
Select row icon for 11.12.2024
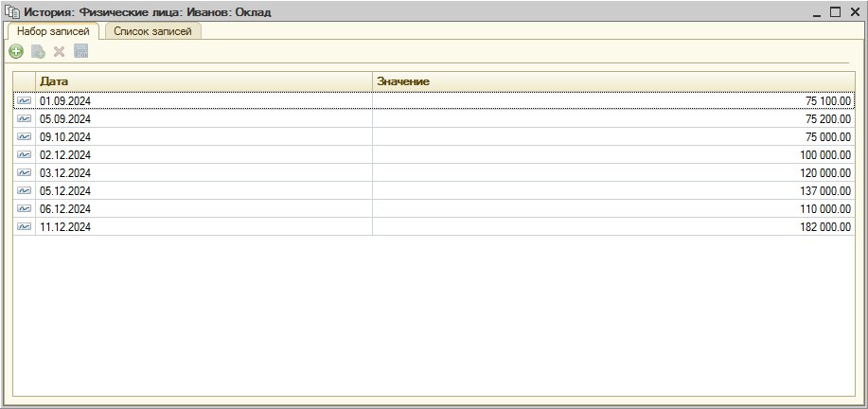24,226
